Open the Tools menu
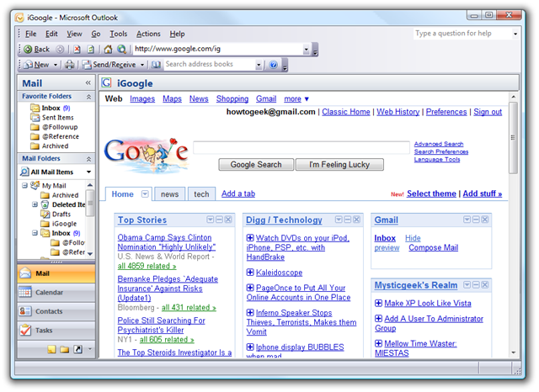This screenshot has height=392, width=539. pyautogui.click(x=118, y=34)
